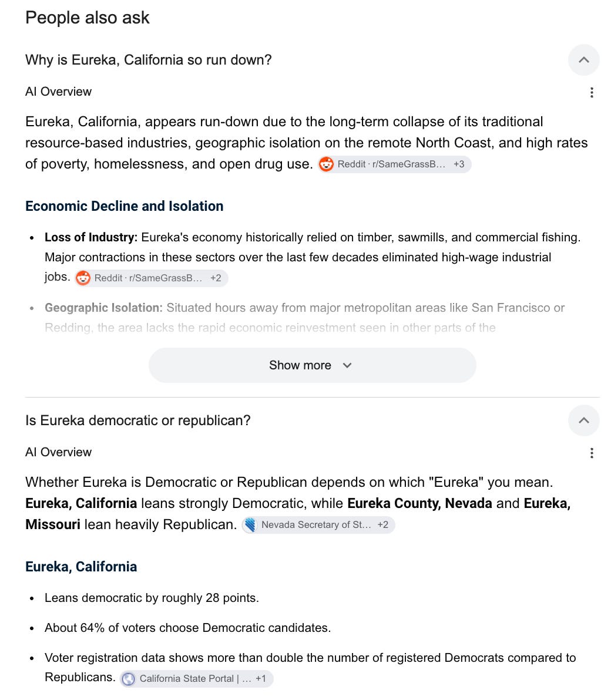Open Reddit r/SameGrassB… source with +2
Screen dimensions: 611x700
point(152,278)
